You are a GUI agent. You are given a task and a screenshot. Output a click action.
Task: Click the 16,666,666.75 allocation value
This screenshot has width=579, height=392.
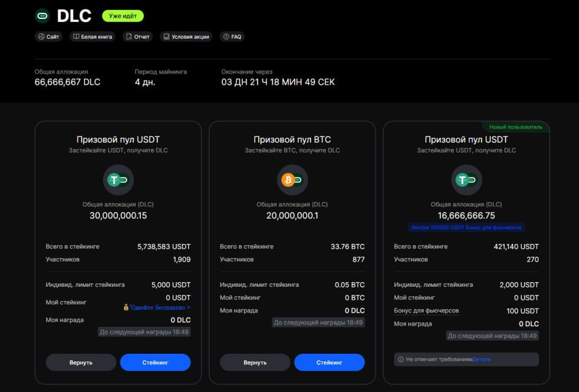pyautogui.click(x=466, y=216)
